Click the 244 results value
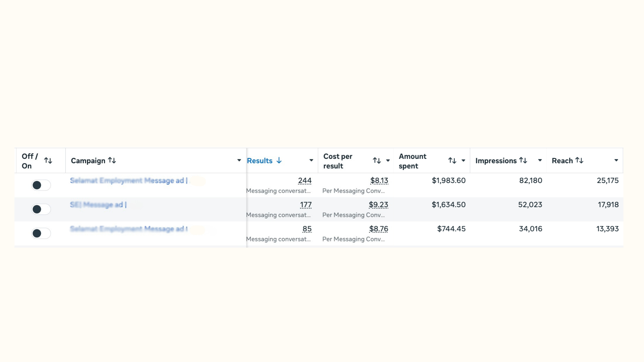This screenshot has width=644, height=362. click(x=305, y=181)
